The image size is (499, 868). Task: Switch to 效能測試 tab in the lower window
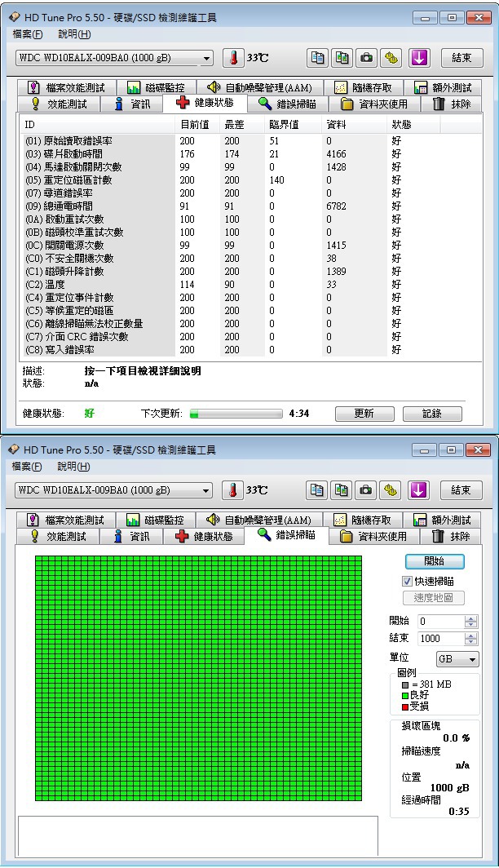(x=58, y=537)
